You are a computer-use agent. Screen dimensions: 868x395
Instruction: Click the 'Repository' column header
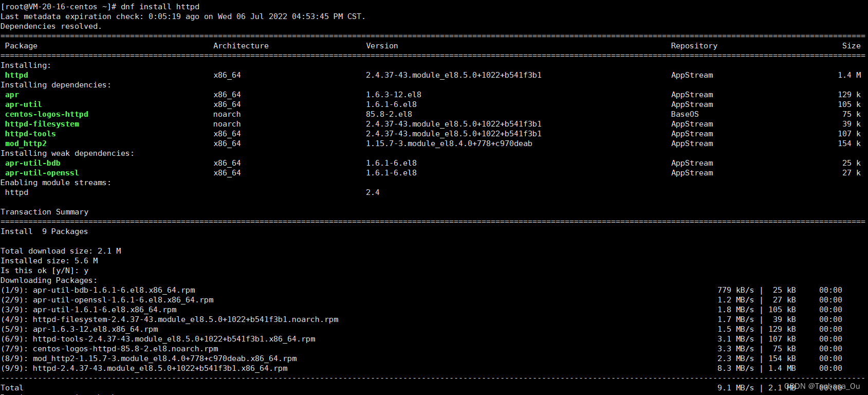point(694,46)
